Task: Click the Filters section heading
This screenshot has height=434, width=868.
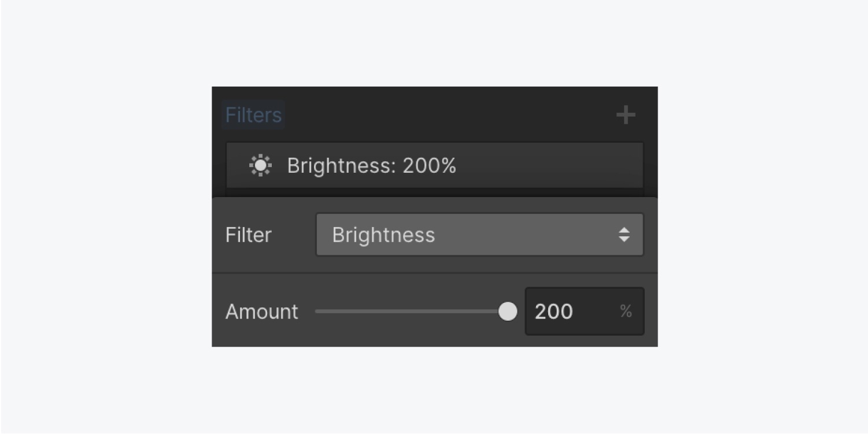Action: tap(253, 115)
